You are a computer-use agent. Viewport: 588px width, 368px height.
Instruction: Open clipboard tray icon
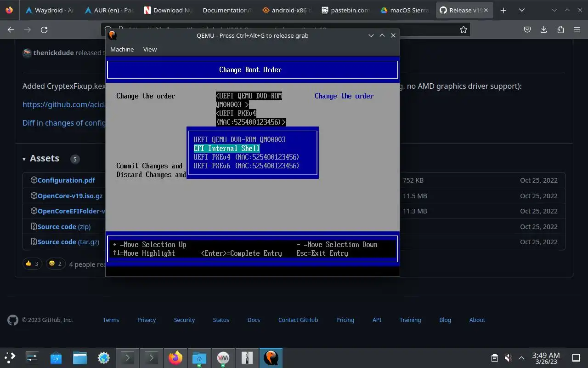click(495, 357)
